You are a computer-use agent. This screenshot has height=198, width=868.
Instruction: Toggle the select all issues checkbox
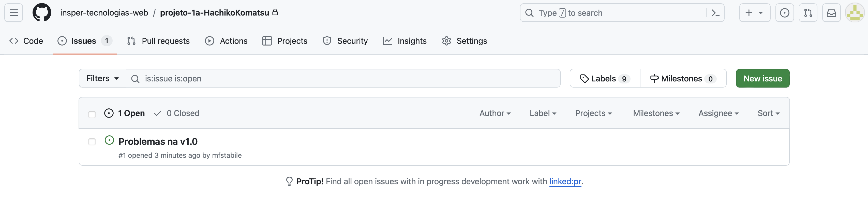(x=92, y=114)
